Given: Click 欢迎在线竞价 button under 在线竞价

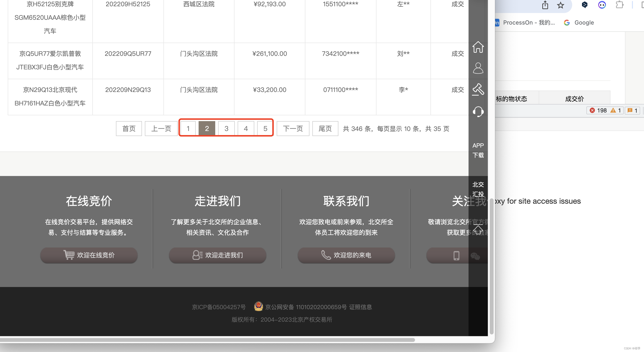Looking at the screenshot, I should point(89,255).
